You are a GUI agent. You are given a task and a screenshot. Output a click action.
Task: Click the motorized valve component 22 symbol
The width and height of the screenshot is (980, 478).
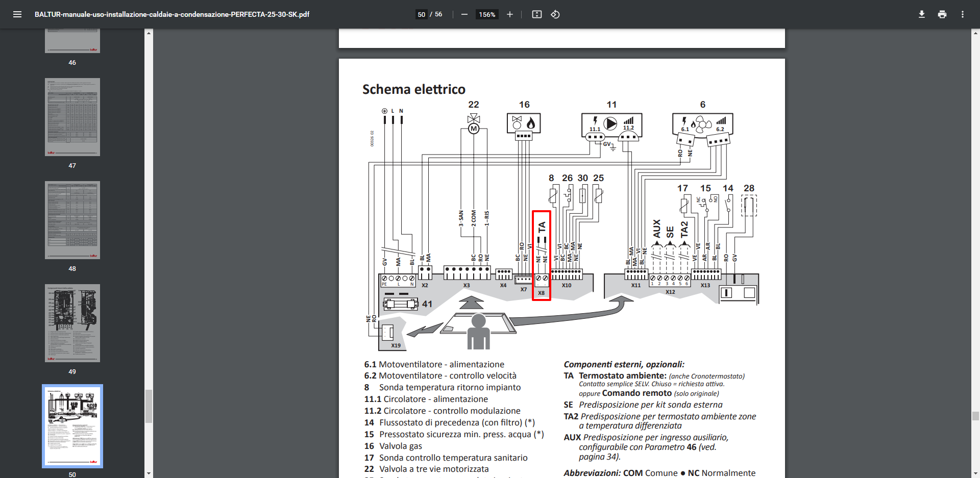tap(474, 124)
